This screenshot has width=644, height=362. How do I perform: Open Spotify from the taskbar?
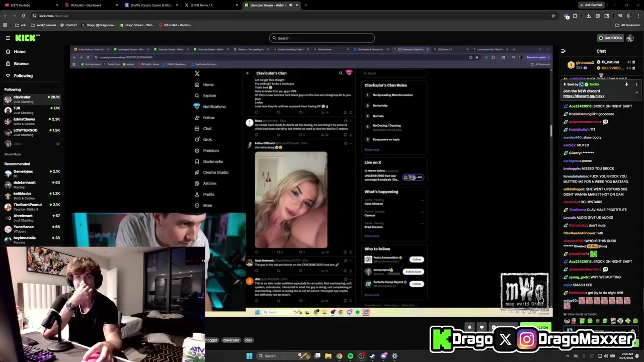pyautogui.click(x=350, y=356)
